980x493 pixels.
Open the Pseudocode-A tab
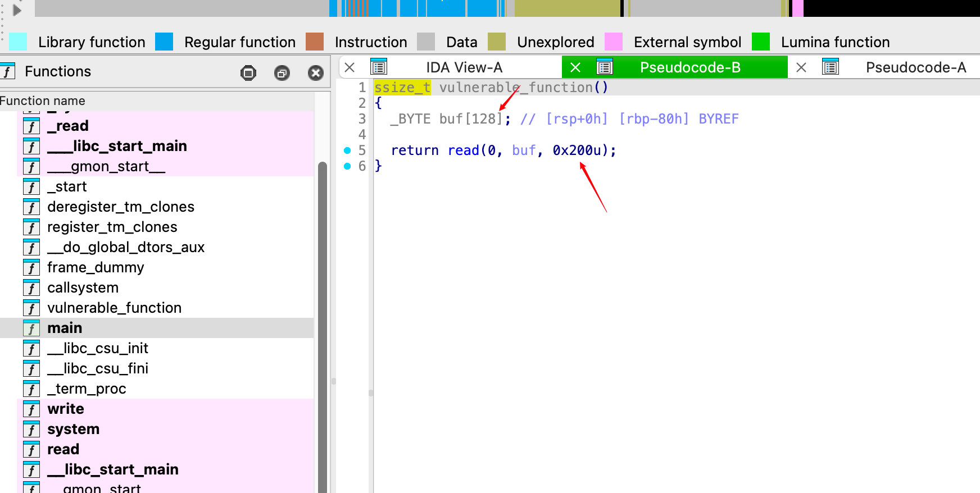[x=915, y=68]
